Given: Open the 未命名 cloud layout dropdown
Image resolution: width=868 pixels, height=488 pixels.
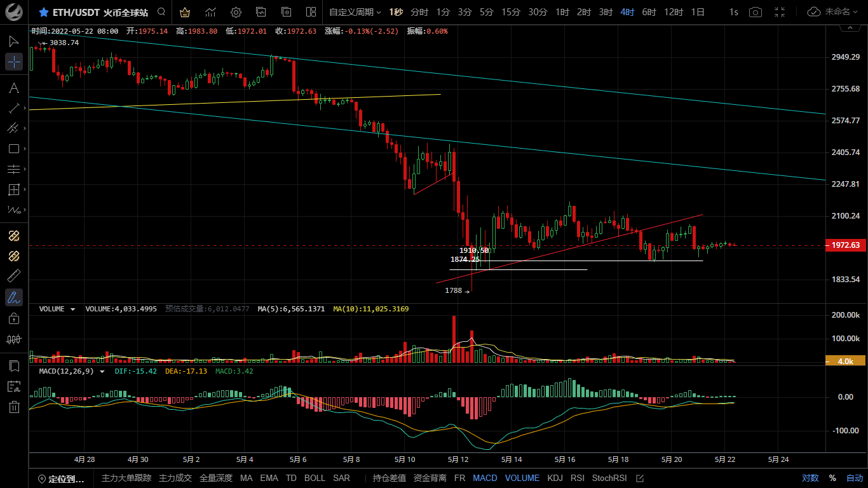Looking at the screenshot, I should 832,12.
